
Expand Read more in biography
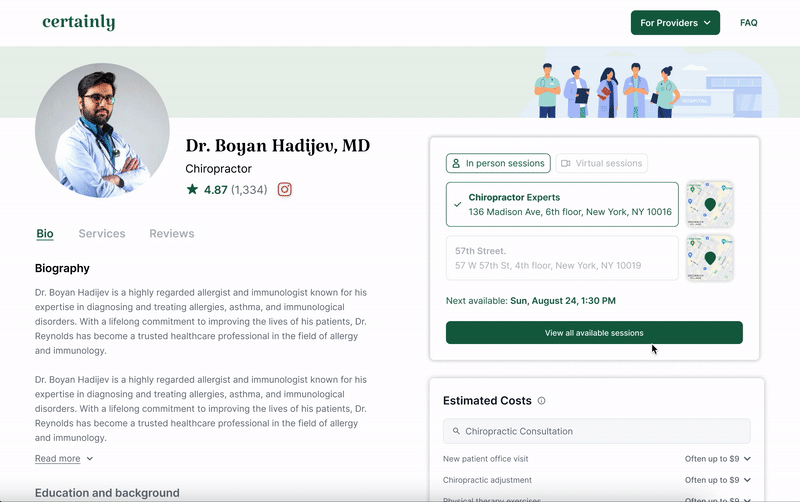click(x=64, y=458)
